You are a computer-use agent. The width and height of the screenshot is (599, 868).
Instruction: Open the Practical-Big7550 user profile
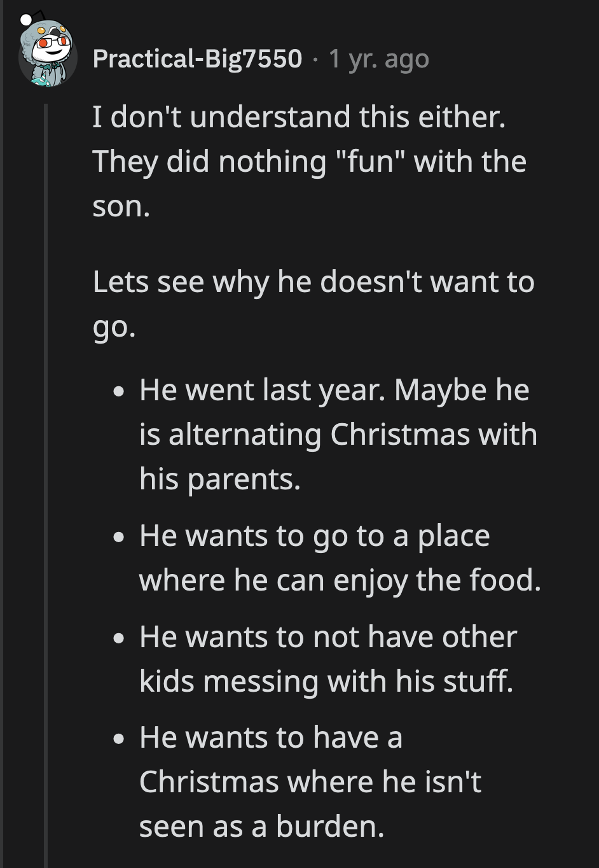(197, 58)
